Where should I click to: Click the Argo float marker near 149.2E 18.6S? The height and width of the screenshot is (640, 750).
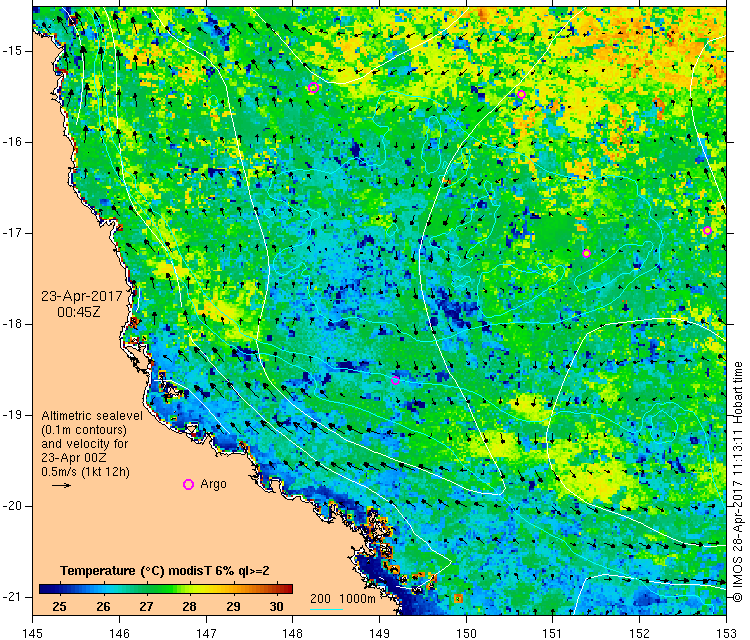point(395,381)
